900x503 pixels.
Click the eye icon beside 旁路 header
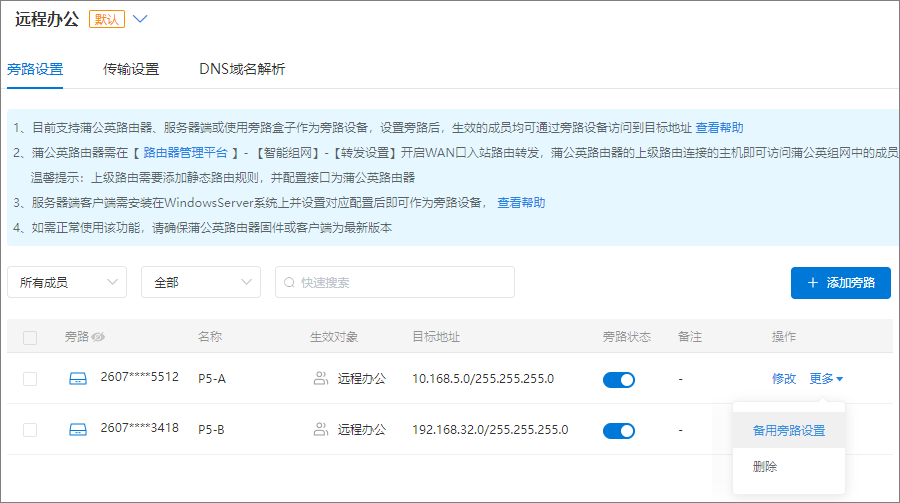pos(98,337)
